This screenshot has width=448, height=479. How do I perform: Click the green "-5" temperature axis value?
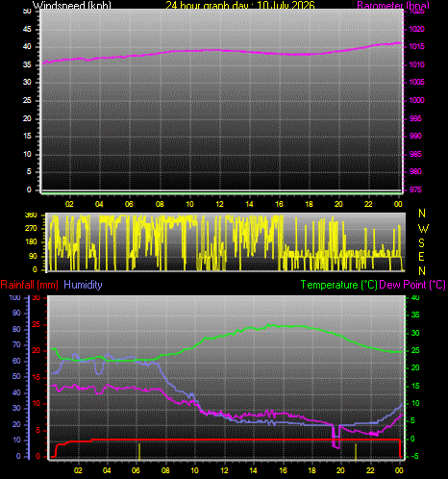click(x=414, y=456)
